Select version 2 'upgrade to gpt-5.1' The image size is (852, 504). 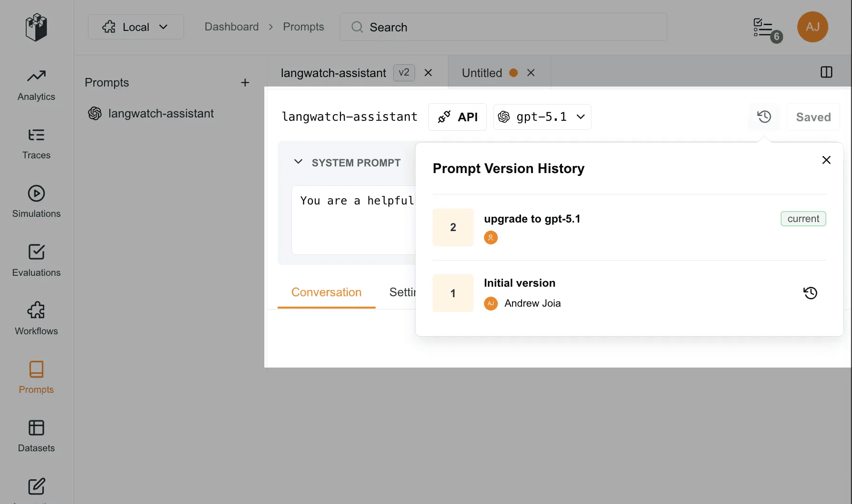(629, 227)
